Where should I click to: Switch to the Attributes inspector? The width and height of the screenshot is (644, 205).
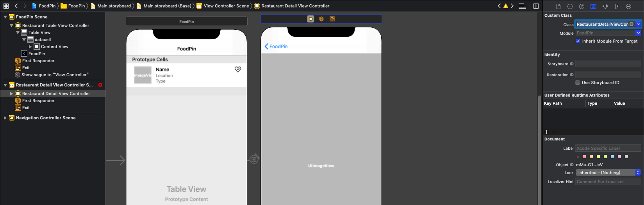605,6
